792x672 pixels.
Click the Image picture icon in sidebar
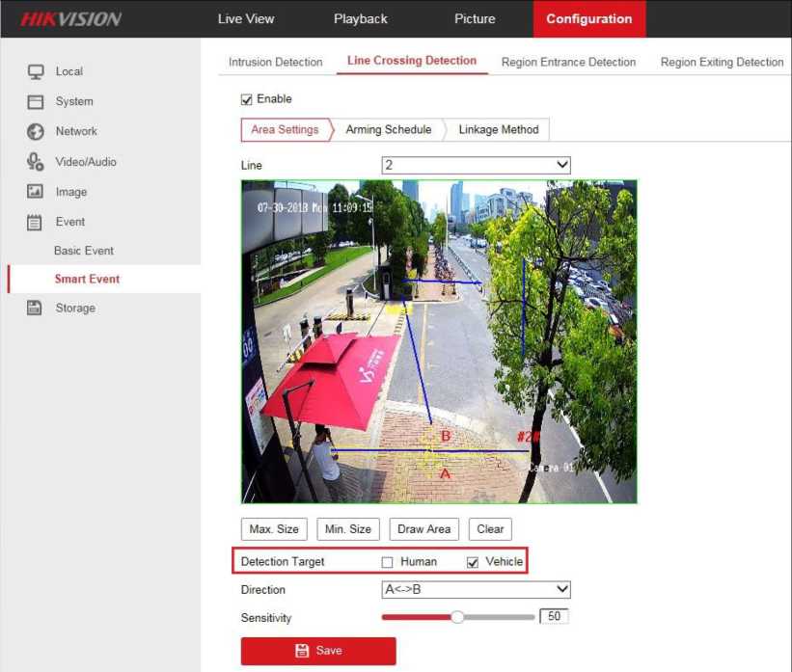point(36,192)
